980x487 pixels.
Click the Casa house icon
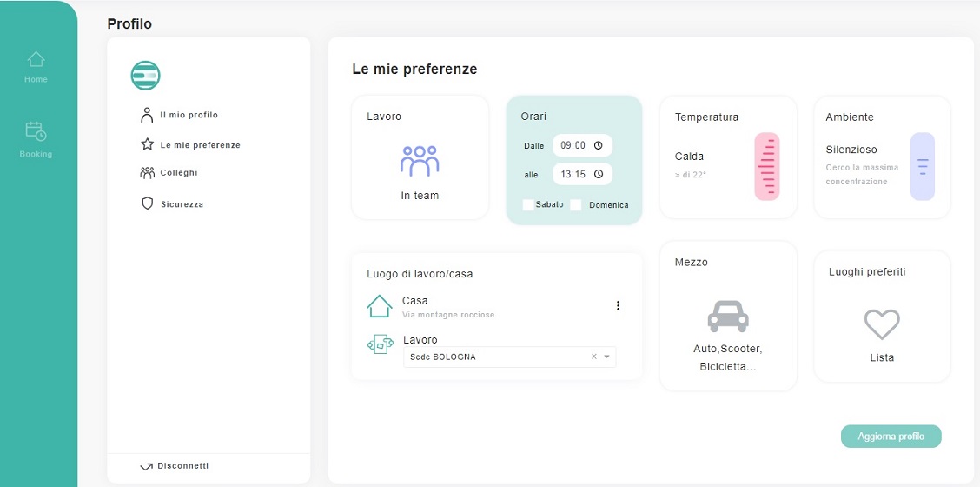[380, 306]
